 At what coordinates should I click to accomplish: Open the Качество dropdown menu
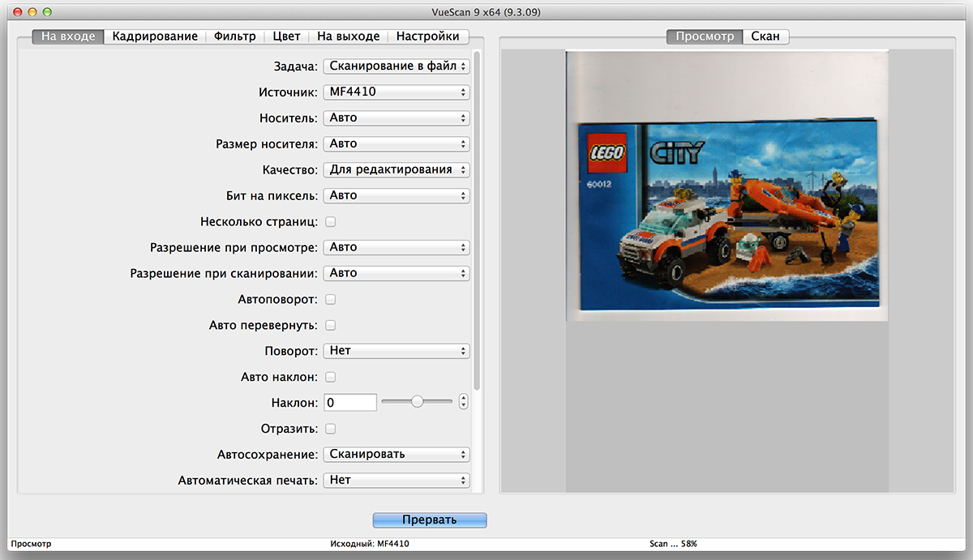click(396, 169)
